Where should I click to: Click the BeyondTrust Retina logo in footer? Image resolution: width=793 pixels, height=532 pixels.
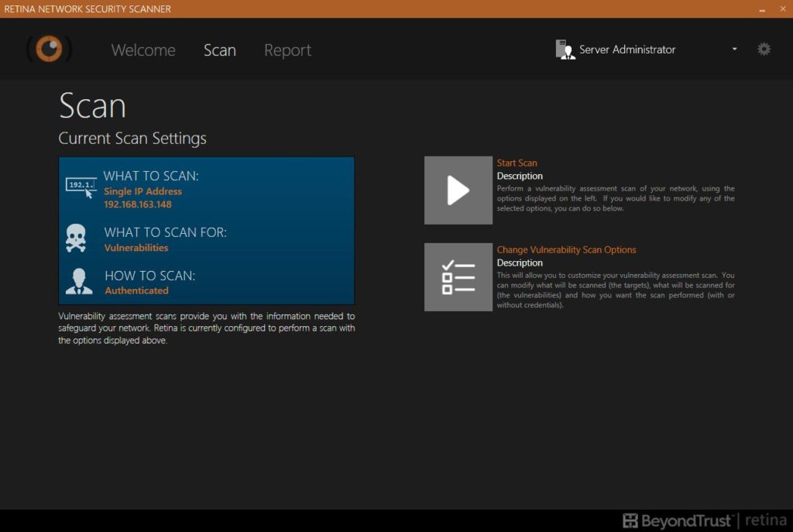(703, 520)
